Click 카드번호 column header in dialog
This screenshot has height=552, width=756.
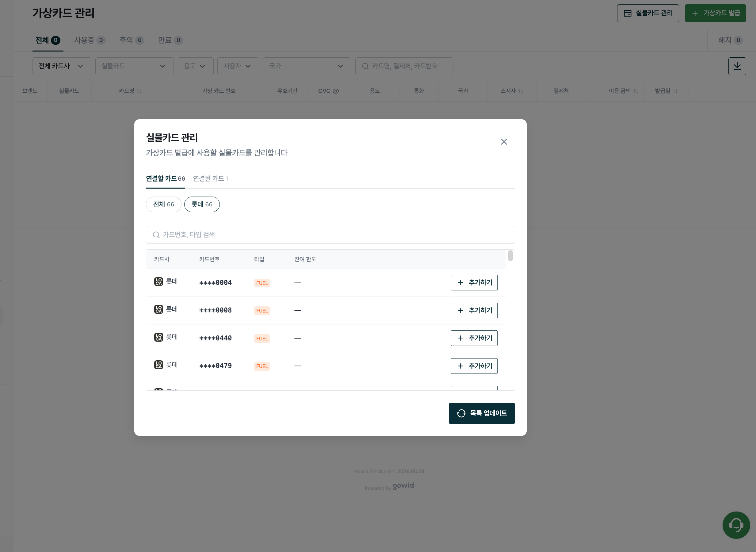pos(209,259)
